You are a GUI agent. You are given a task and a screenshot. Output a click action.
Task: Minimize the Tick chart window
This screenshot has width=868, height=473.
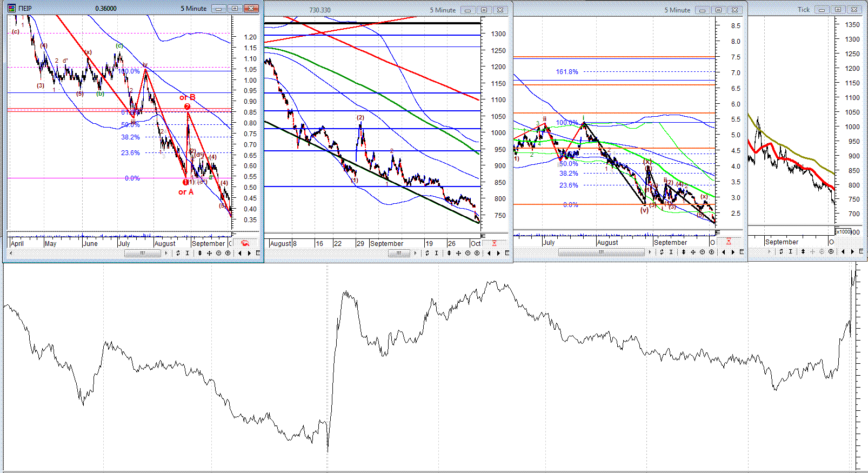tap(822, 9)
